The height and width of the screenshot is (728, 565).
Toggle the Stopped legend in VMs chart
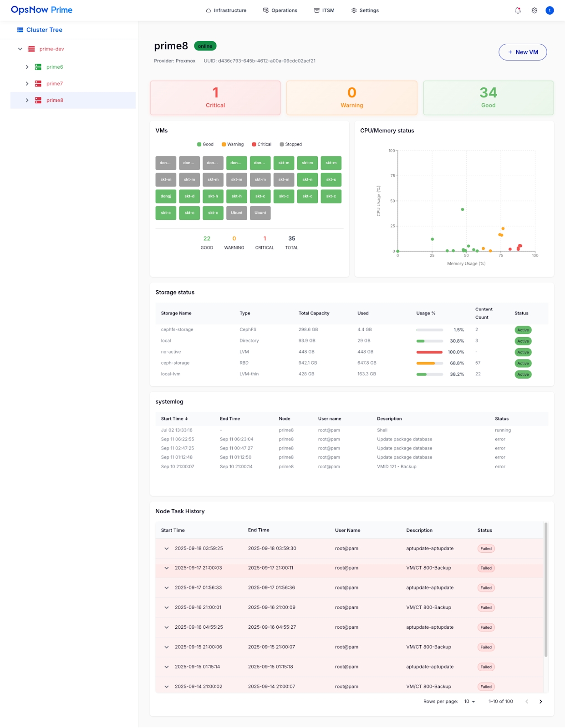pos(290,144)
